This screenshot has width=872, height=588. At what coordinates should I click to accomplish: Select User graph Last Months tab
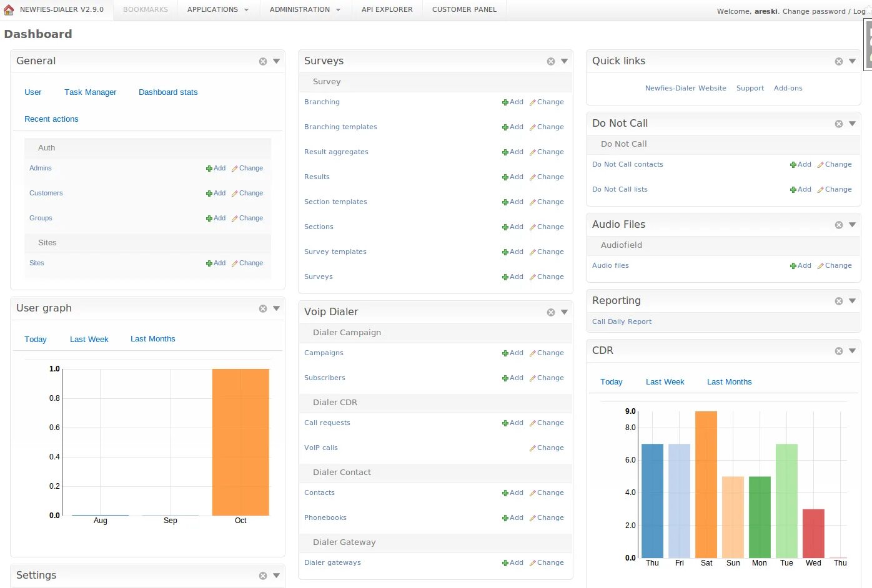pos(153,339)
